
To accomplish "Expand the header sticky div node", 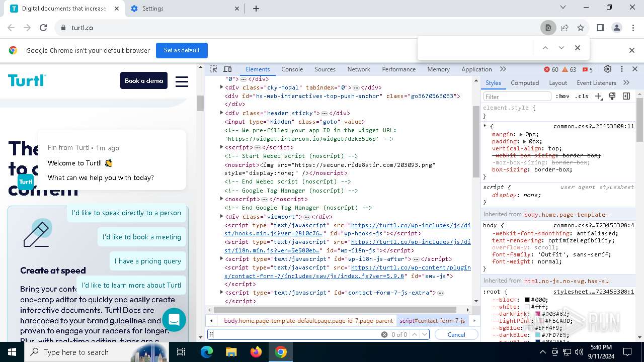I will pos(221,113).
